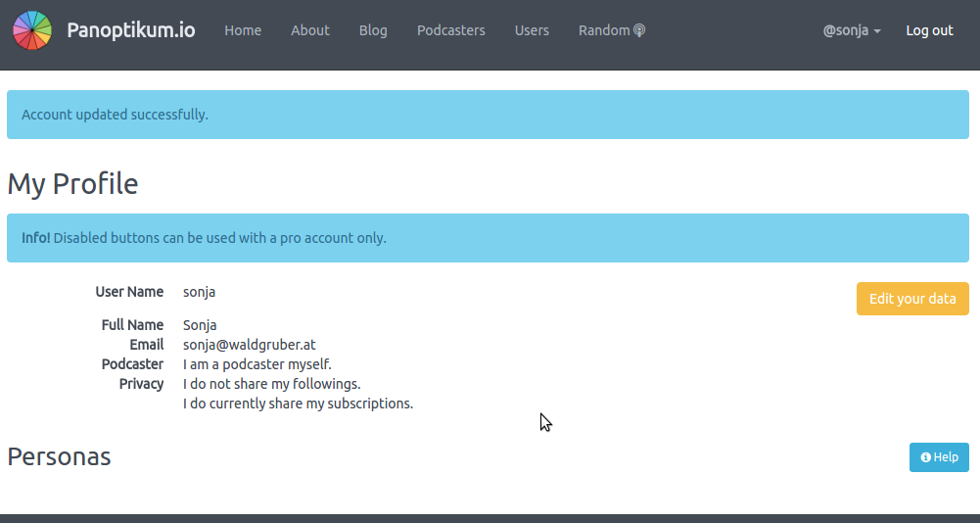Click I do not share my followings

(272, 384)
